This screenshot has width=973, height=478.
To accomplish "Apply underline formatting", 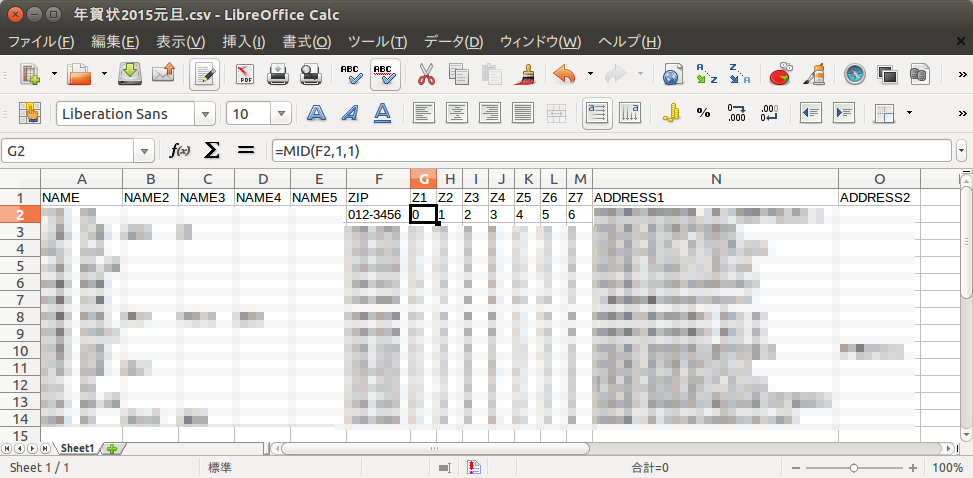I will (x=383, y=113).
